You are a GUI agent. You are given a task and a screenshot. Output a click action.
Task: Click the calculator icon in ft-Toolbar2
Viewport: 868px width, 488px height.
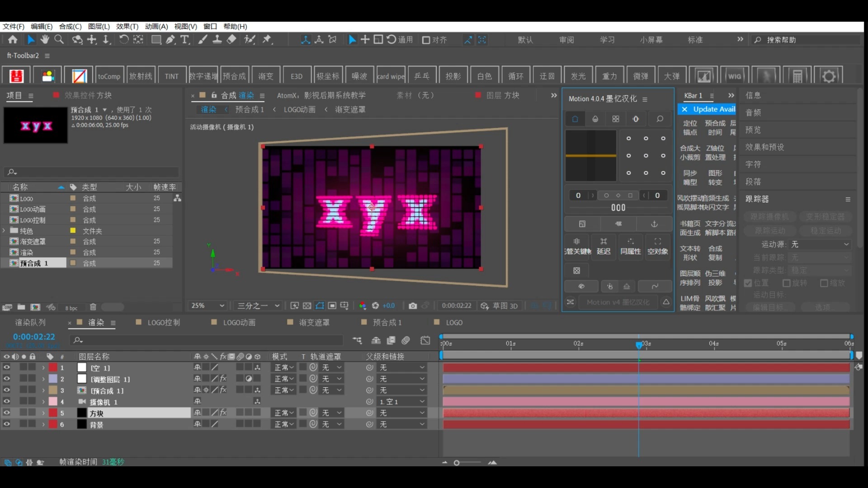pyautogui.click(x=797, y=76)
